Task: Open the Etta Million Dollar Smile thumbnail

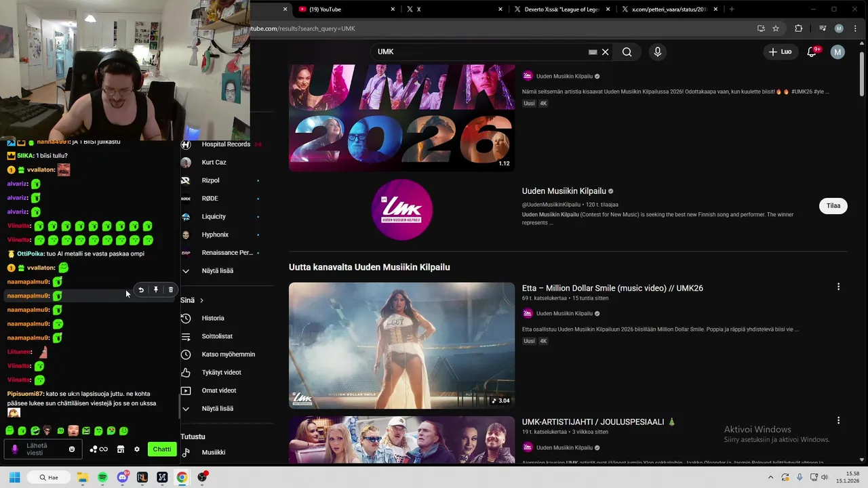Action: click(x=401, y=346)
